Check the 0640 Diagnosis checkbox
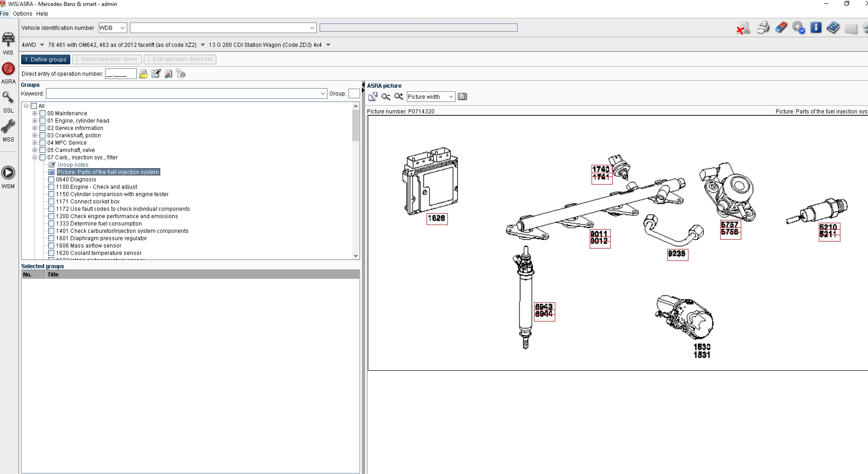Image resolution: width=868 pixels, height=474 pixels. pyautogui.click(x=51, y=180)
